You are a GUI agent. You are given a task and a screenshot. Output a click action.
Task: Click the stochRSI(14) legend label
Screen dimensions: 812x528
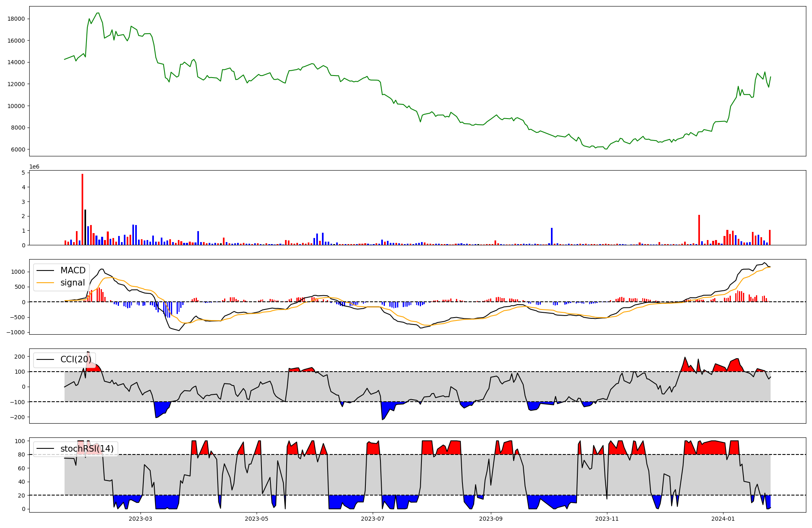click(x=87, y=449)
